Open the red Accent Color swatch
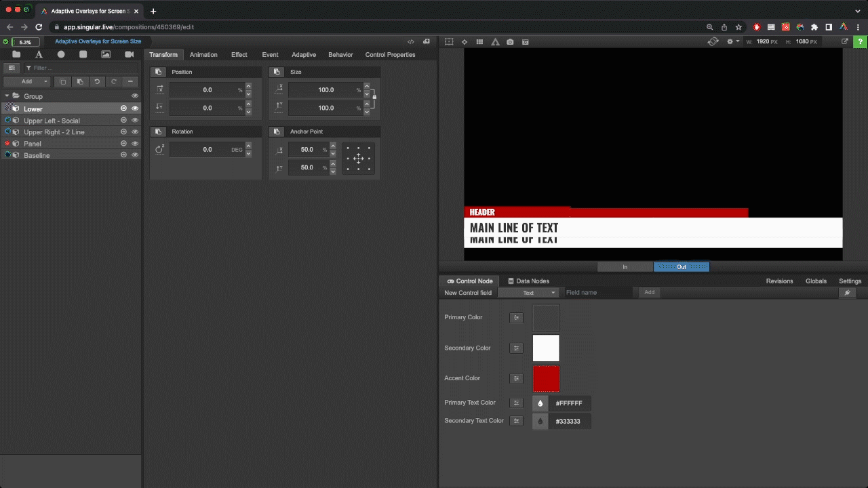Screen dimensions: 868x488 point(546,379)
